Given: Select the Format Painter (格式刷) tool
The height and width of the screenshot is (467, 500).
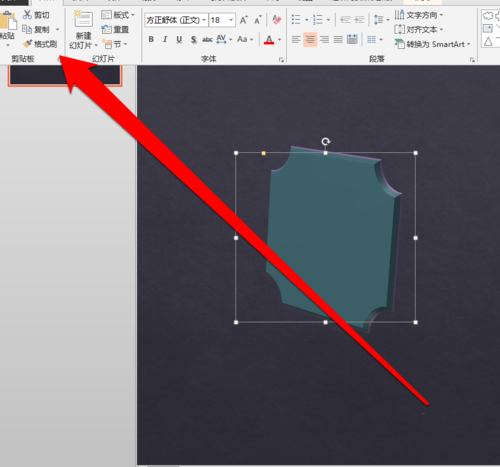Looking at the screenshot, I should coord(40,44).
